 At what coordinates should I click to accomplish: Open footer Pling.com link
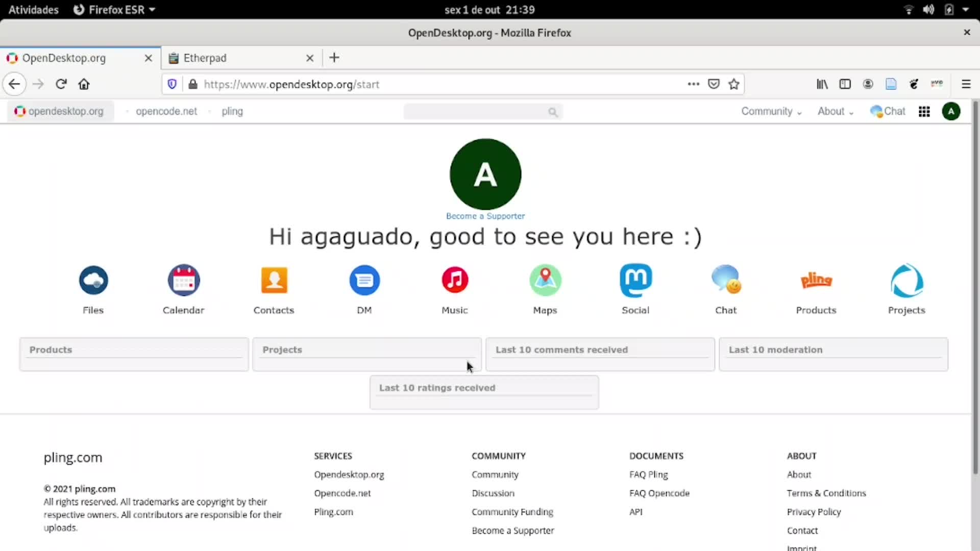[x=334, y=512]
